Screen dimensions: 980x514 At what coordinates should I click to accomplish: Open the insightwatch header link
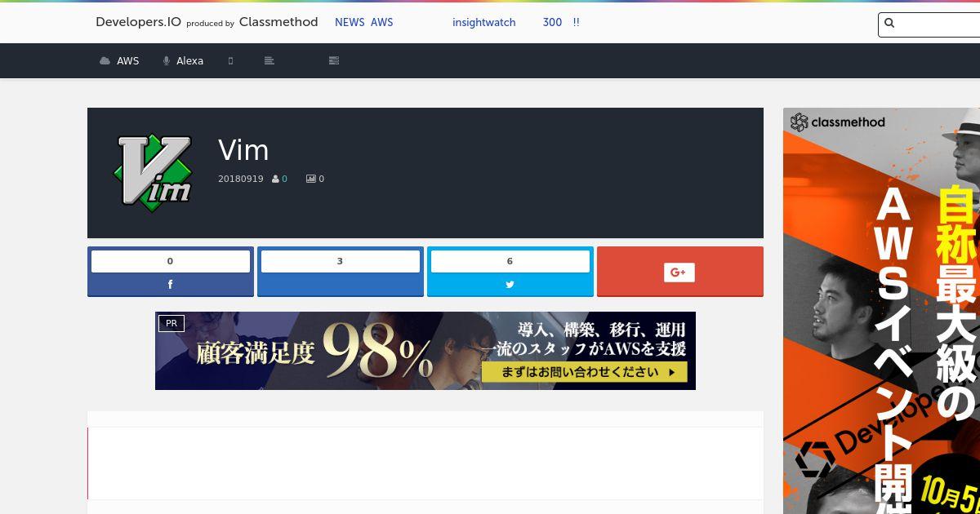[483, 22]
